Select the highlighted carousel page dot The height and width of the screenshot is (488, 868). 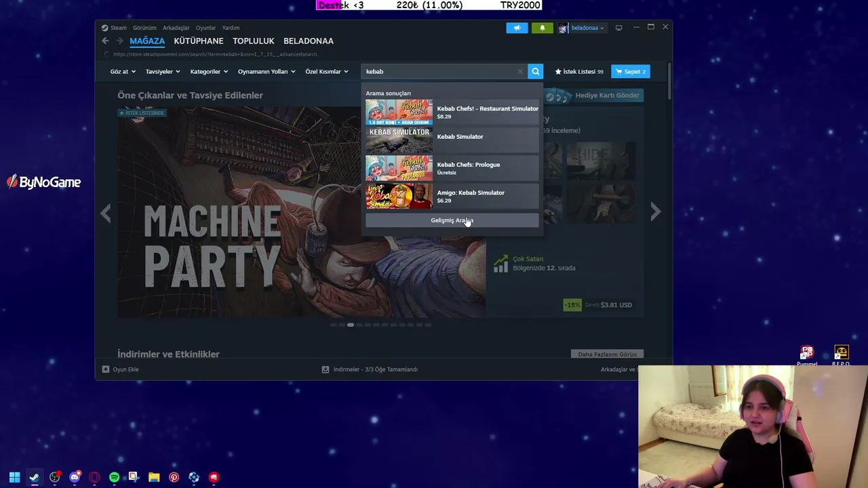pyautogui.click(x=350, y=325)
